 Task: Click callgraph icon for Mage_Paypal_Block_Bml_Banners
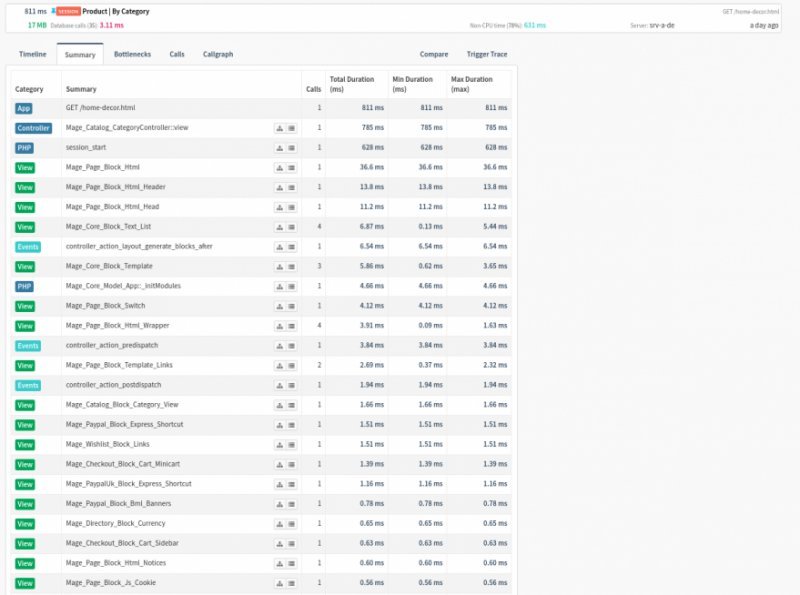pos(279,503)
